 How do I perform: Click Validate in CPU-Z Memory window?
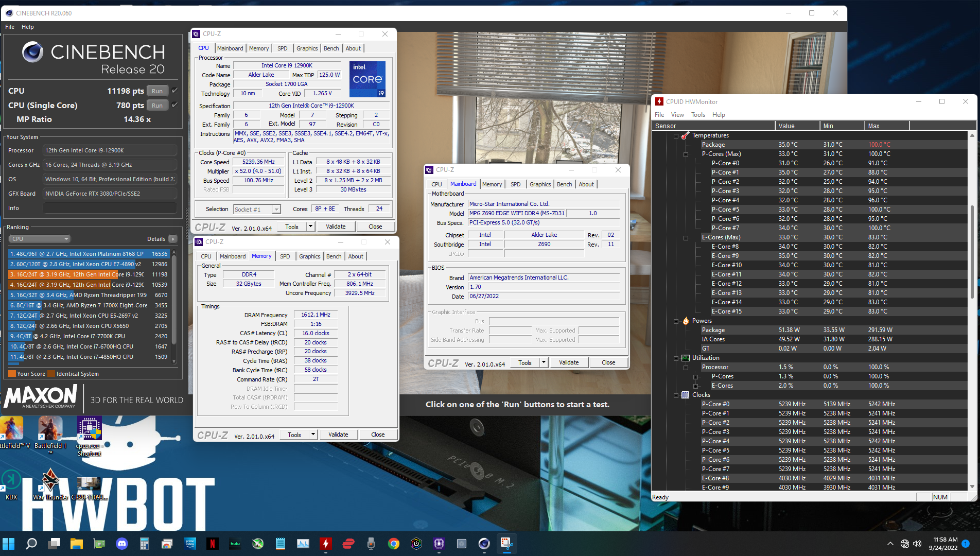[x=338, y=435]
